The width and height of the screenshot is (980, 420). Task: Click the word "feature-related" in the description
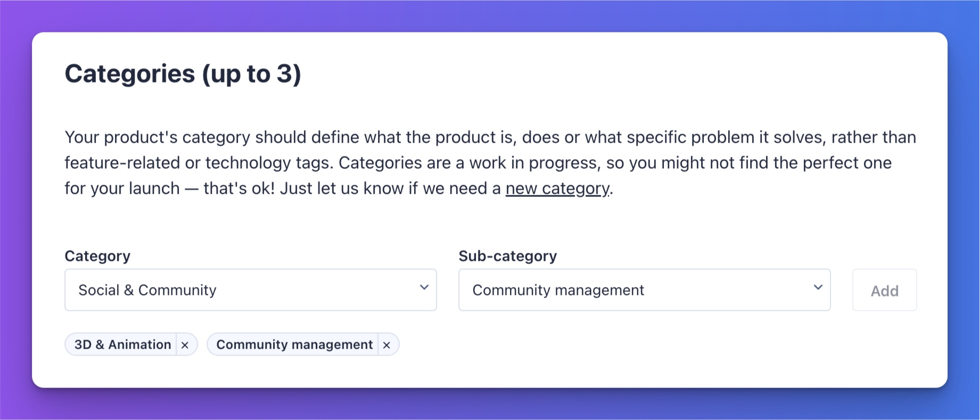point(122,163)
